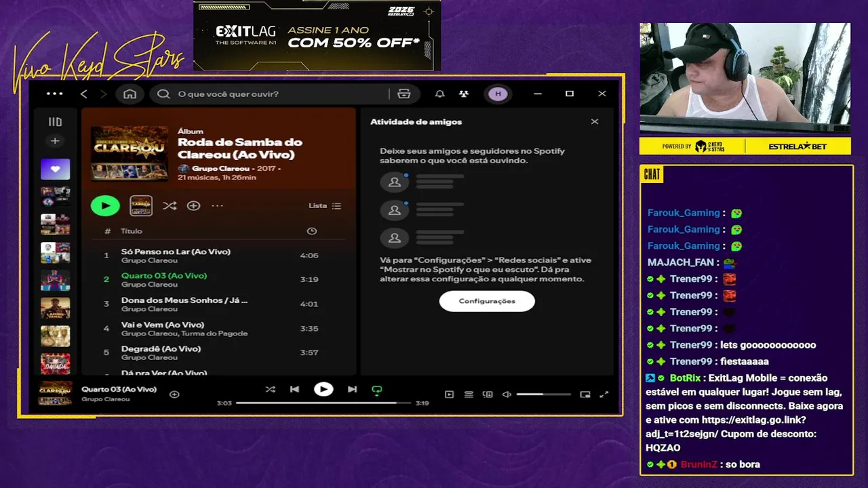This screenshot has width=868, height=488.
Task: Skip to previous track
Action: (294, 389)
